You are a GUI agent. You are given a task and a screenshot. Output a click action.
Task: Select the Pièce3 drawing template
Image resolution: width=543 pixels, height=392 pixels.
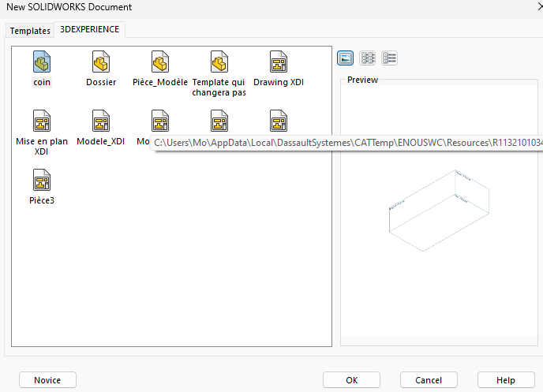click(x=42, y=181)
